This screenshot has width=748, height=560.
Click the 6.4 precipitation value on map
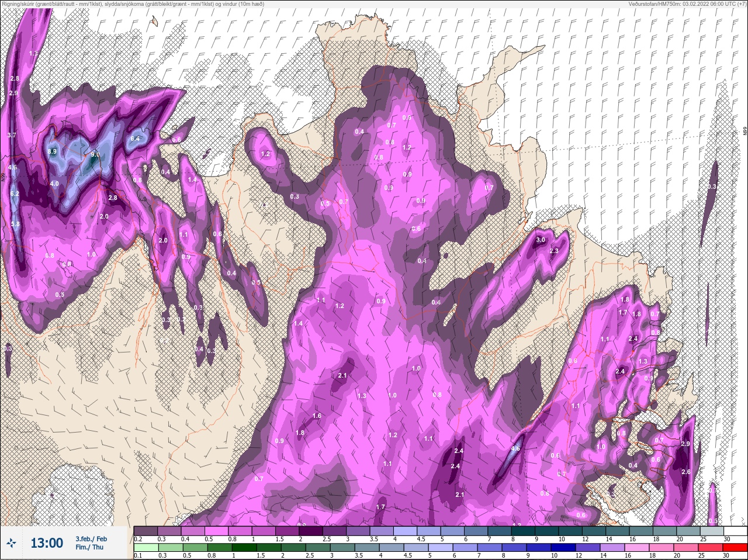pos(136,139)
